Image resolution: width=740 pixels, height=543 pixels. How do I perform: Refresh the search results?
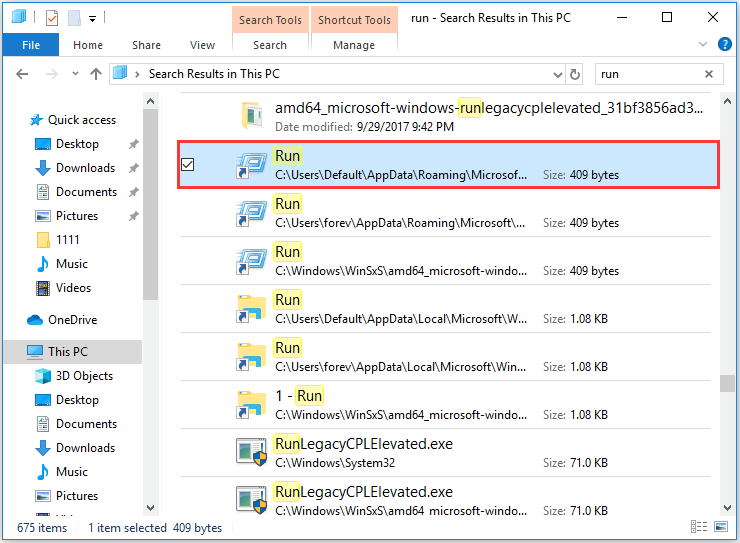[575, 75]
